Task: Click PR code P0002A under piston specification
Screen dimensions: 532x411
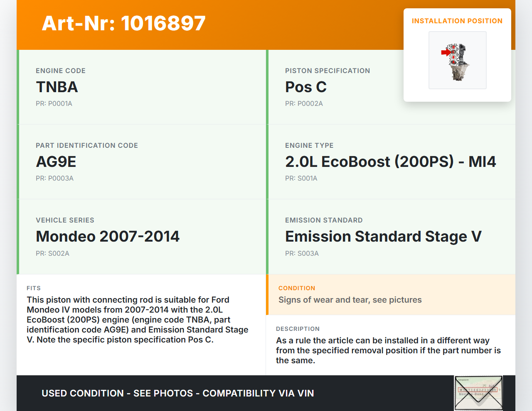Action: tap(304, 104)
